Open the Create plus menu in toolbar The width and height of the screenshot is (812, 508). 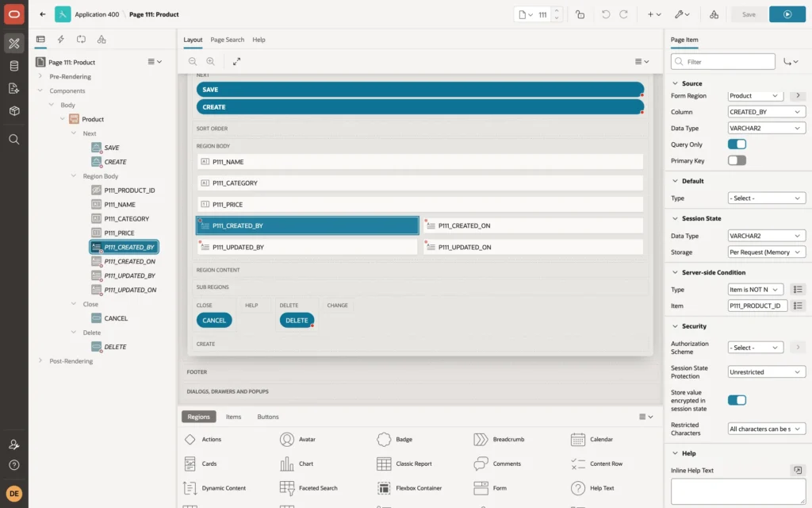pos(654,14)
